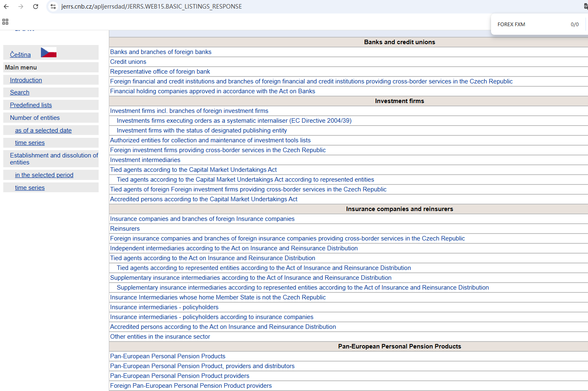Go to Predefined lists menu item
Image resolution: width=588 pixels, height=391 pixels.
pyautogui.click(x=31, y=105)
